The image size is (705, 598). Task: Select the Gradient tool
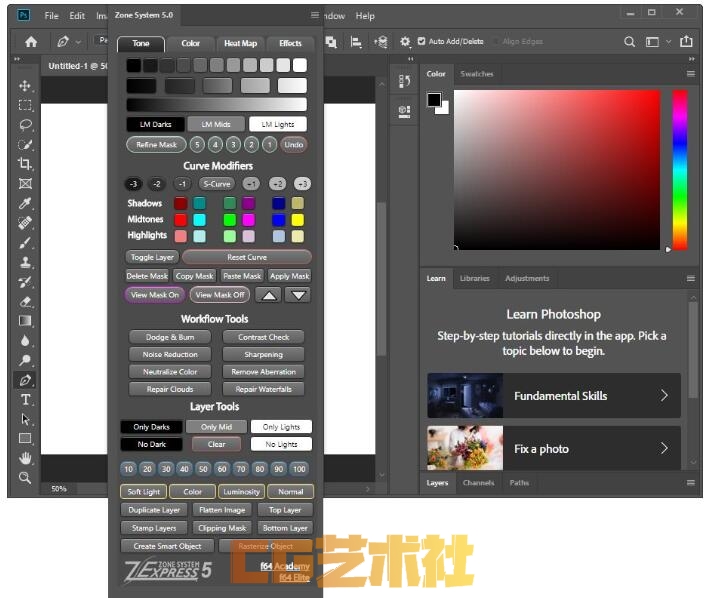[x=25, y=321]
